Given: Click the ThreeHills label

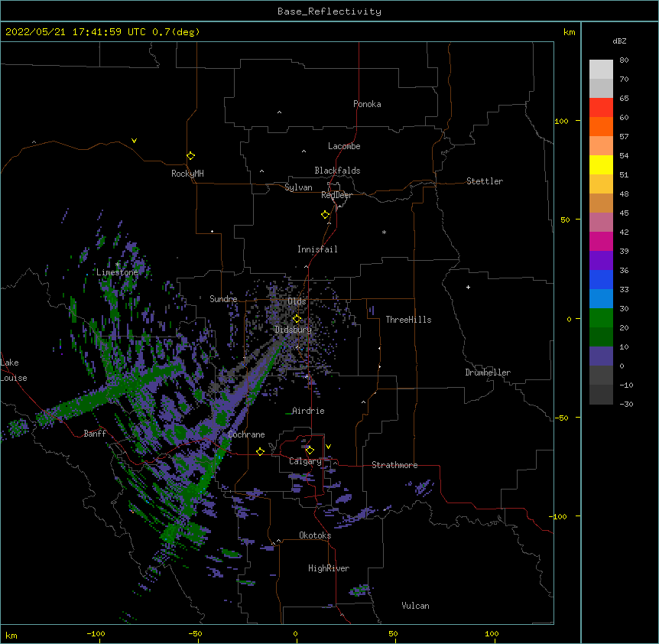Looking at the screenshot, I should click(x=408, y=320).
